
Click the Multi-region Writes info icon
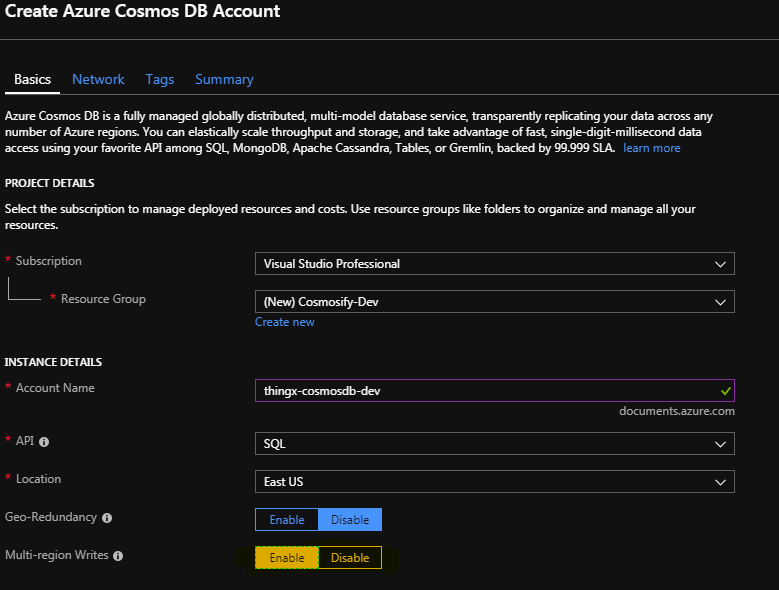[118, 556]
